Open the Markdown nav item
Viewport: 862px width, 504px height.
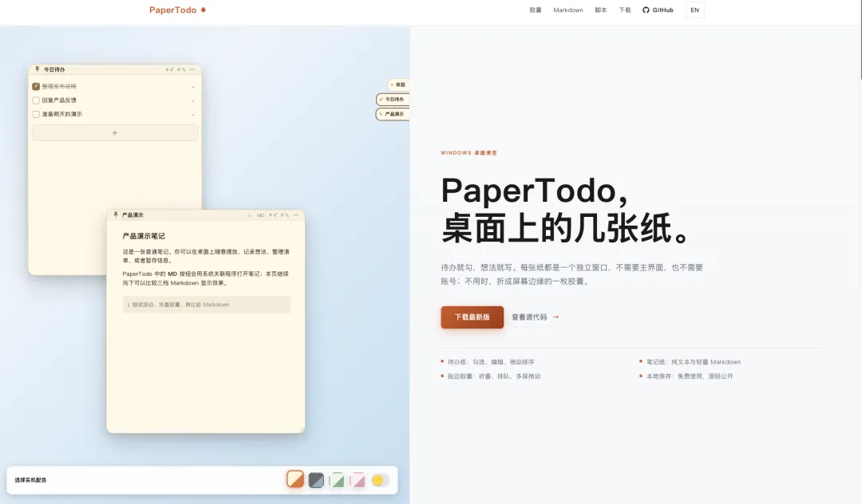point(568,10)
